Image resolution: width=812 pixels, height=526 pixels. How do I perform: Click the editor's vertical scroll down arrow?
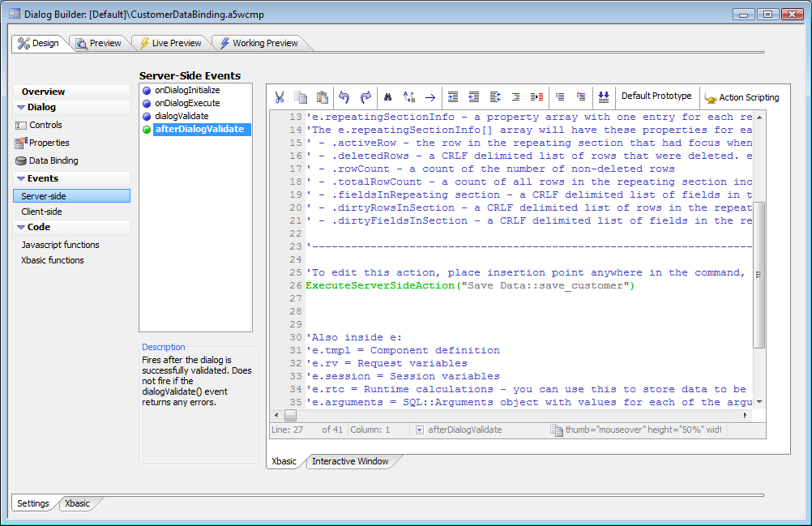(759, 402)
